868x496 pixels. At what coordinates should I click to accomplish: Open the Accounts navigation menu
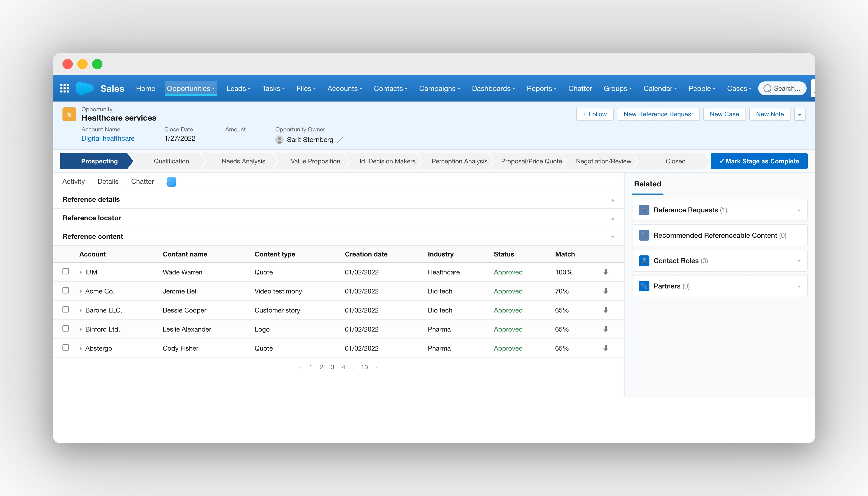(344, 89)
